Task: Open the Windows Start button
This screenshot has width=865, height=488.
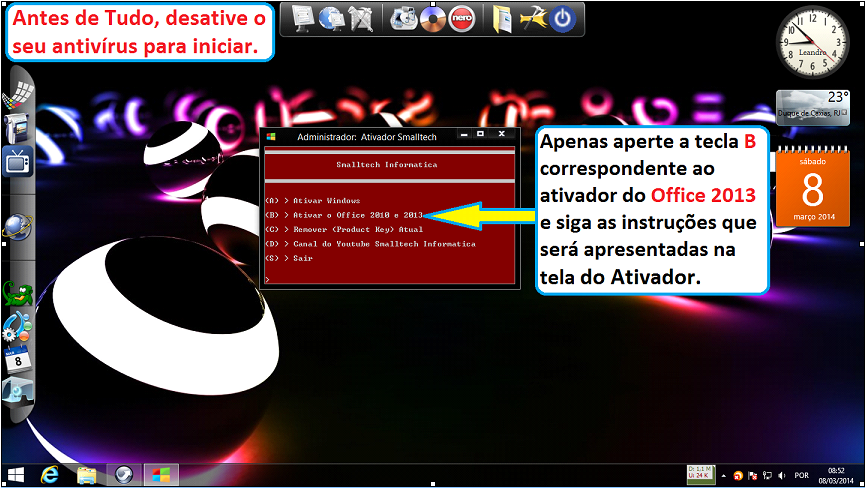Action: coord(16,475)
